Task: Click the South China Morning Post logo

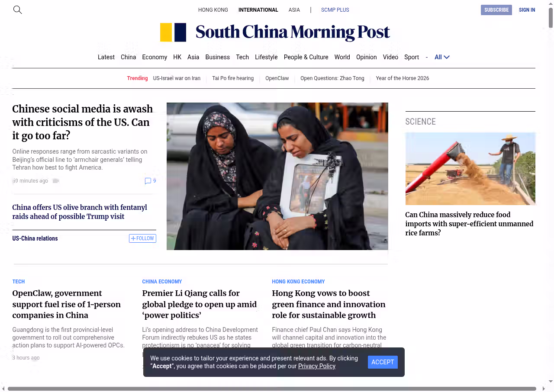Action: 275,32
